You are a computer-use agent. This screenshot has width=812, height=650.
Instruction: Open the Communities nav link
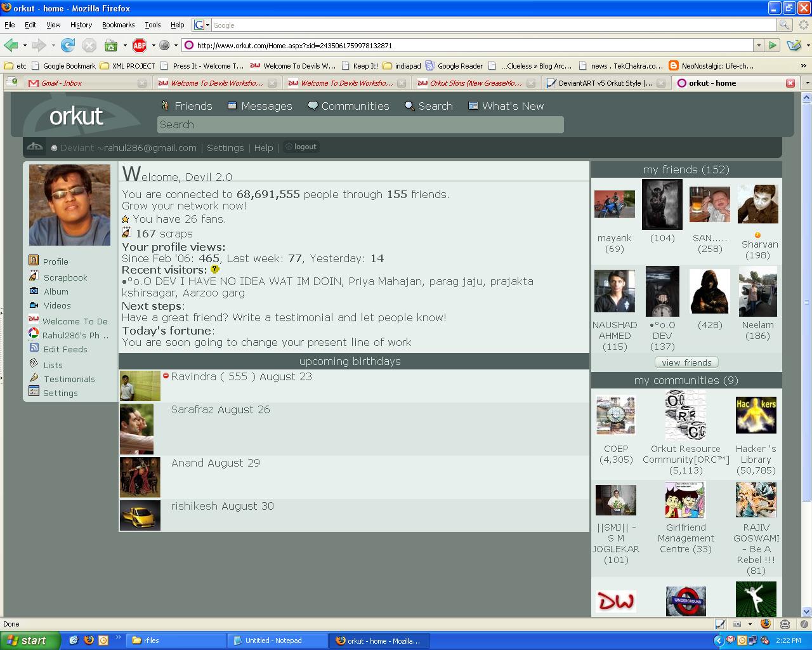click(349, 106)
